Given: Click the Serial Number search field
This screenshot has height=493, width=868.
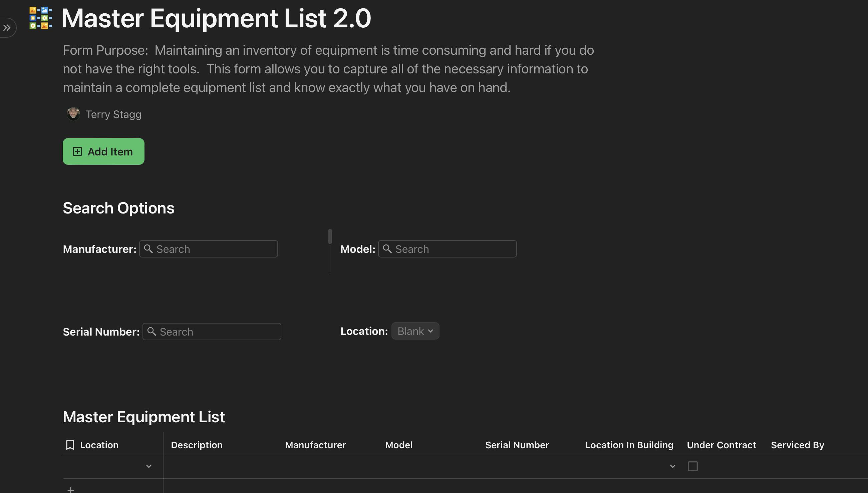Looking at the screenshot, I should (212, 332).
